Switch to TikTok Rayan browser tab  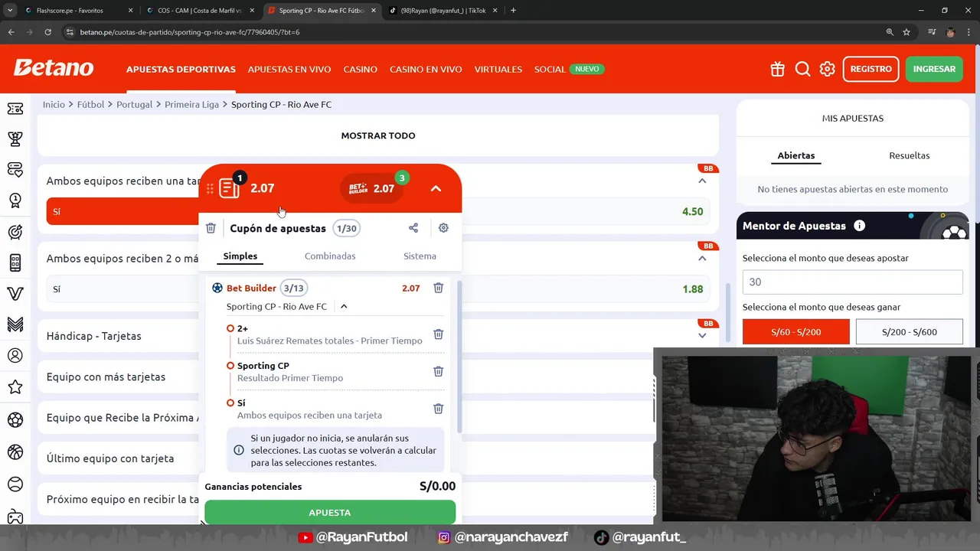pyautogui.click(x=442, y=11)
